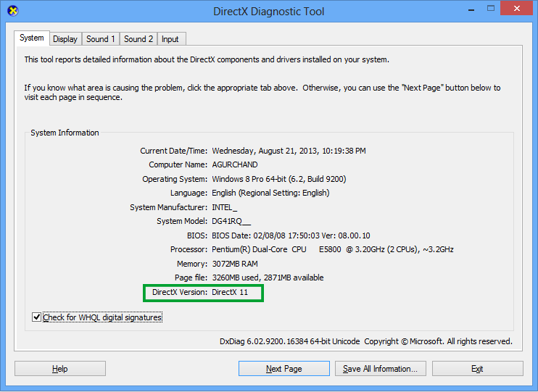Click the system model 'DG41RQ' value
Image resolution: width=538 pixels, height=392 pixels.
point(231,221)
